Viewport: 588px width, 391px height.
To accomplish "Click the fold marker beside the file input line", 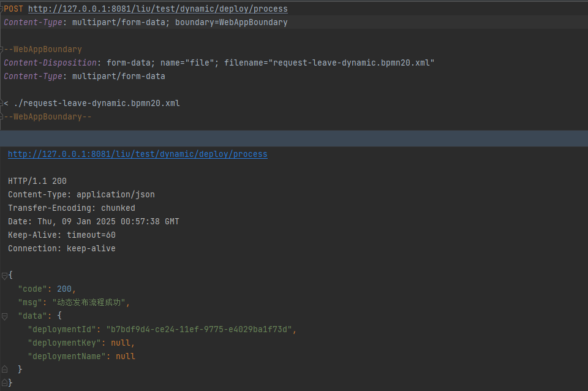I will (x=2, y=104).
